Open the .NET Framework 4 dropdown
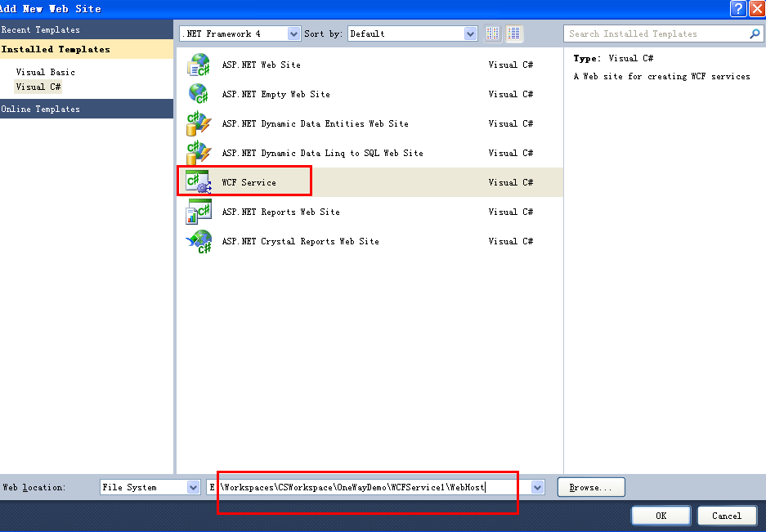766x532 pixels. pyautogui.click(x=294, y=34)
